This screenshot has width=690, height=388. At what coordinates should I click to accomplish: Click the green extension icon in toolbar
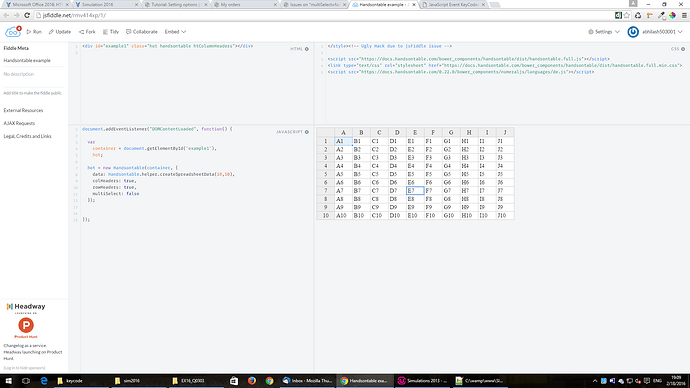(618, 15)
